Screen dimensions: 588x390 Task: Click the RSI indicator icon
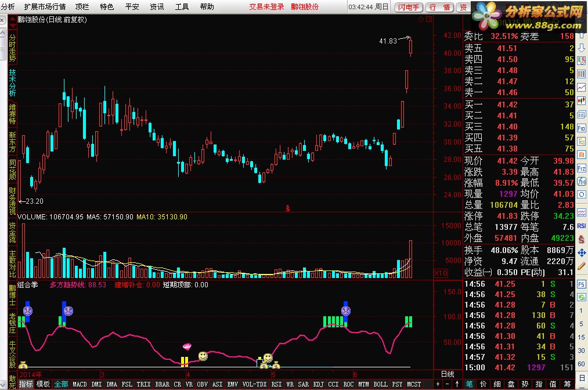point(581,226)
